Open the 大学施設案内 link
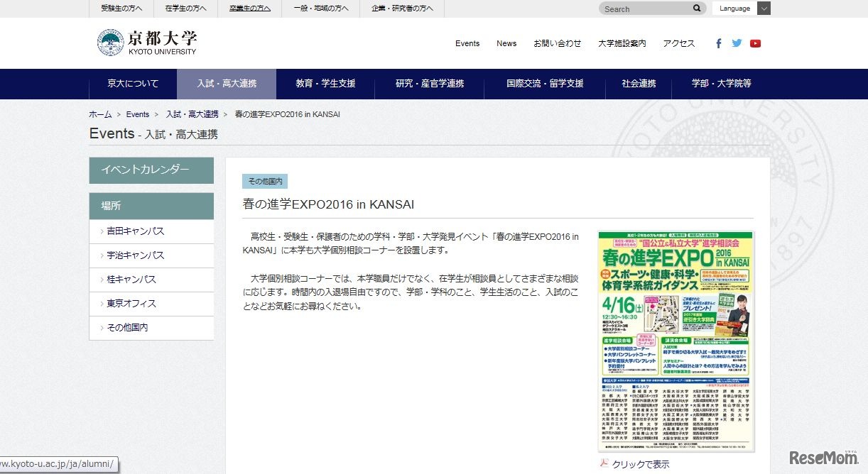The height and width of the screenshot is (474, 868). pos(622,43)
